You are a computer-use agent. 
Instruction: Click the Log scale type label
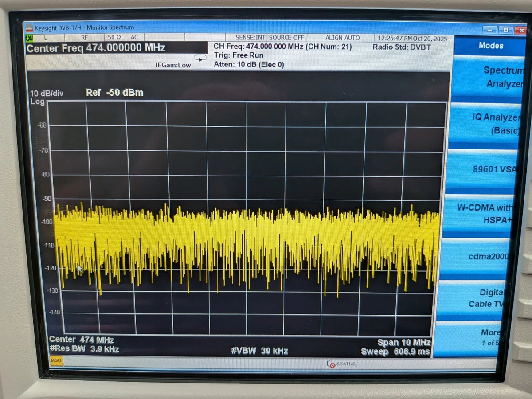38,102
